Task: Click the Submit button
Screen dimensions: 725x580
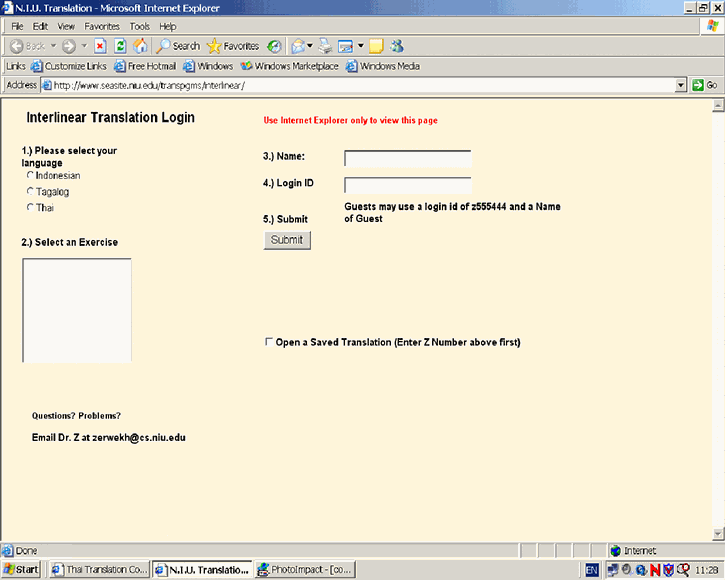Action: pos(287,240)
